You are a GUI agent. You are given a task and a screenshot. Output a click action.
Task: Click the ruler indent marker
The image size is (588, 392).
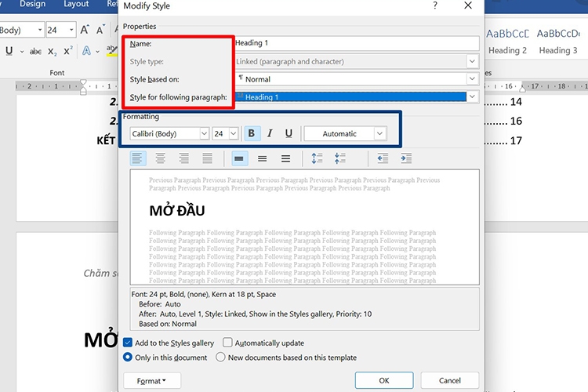pos(83,87)
